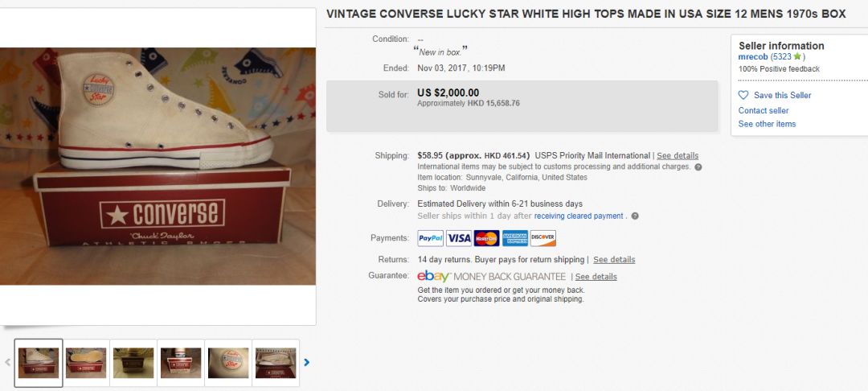Select the shoe sole thumbnail

coord(86,363)
